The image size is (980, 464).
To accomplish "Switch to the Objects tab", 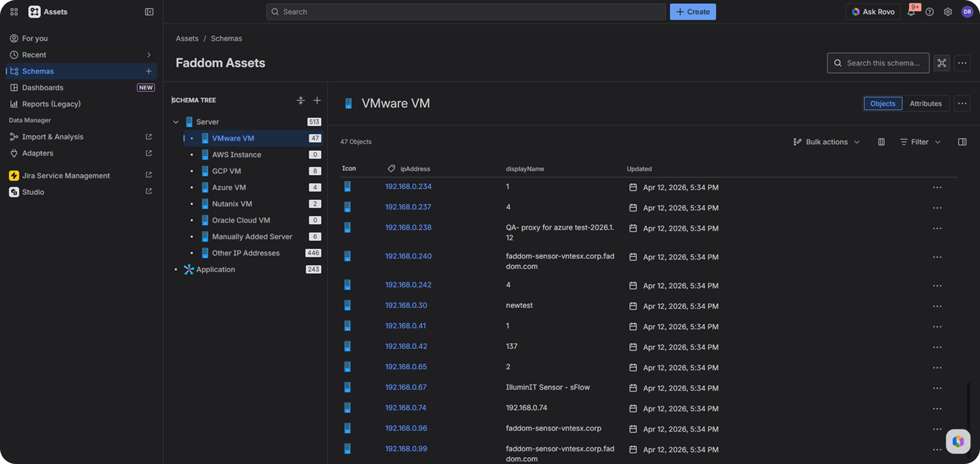I will 883,103.
